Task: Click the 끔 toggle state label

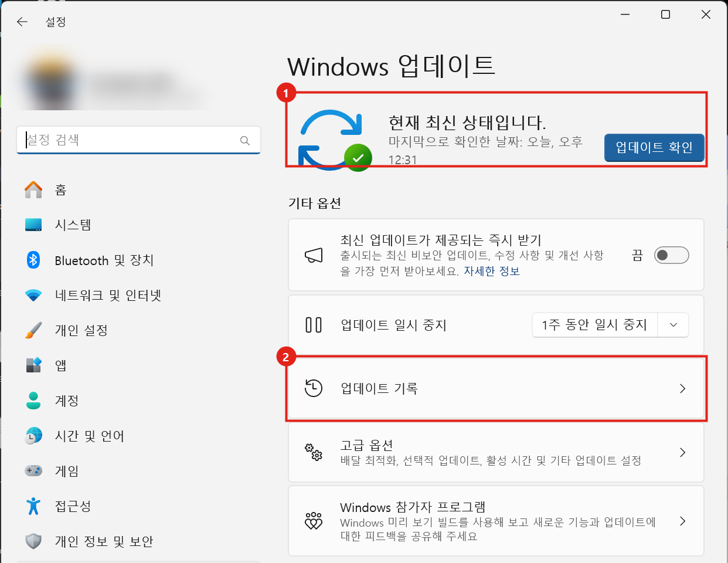Action: click(x=637, y=255)
